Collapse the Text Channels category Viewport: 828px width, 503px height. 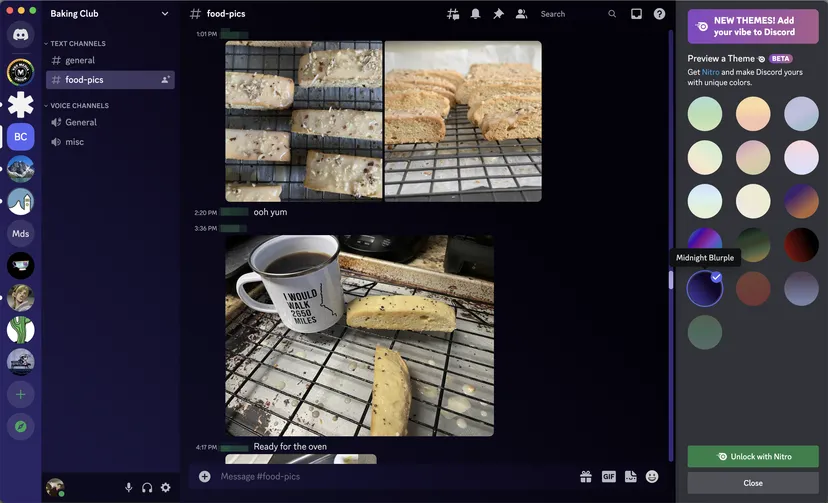pyautogui.click(x=78, y=44)
